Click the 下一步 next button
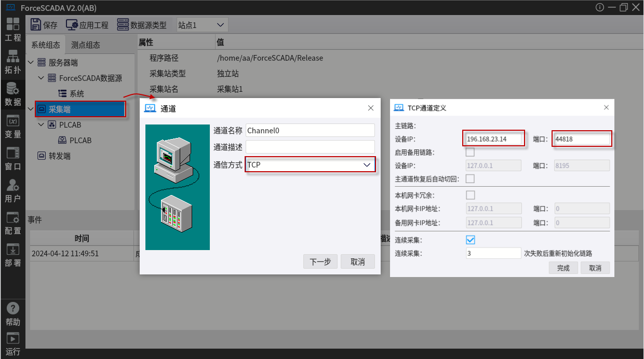The width and height of the screenshot is (644, 359). click(320, 262)
